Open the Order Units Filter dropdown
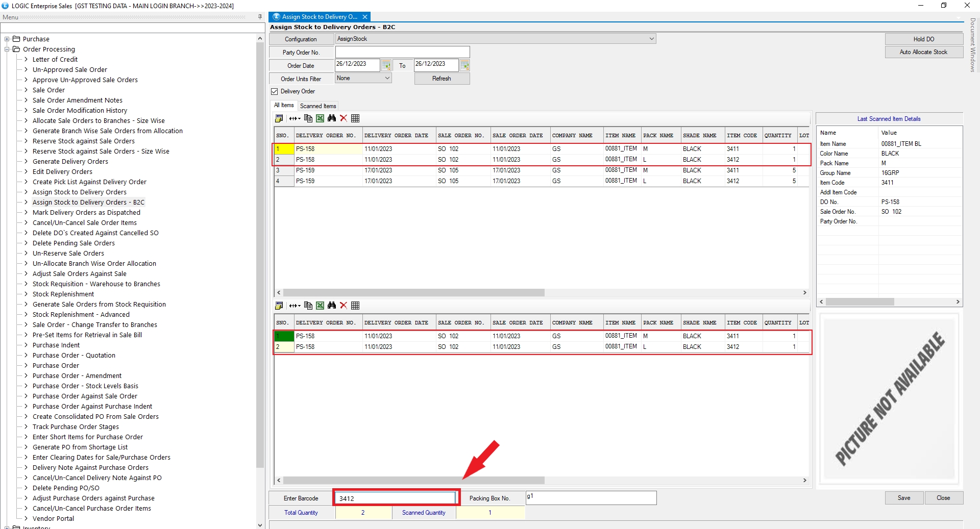Viewport: 980px width, 529px height. coord(387,78)
